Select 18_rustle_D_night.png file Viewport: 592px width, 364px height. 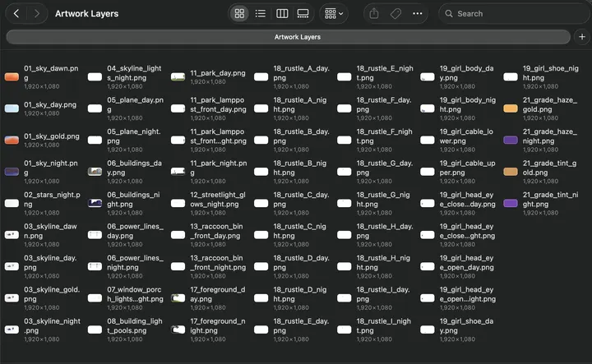(290, 298)
